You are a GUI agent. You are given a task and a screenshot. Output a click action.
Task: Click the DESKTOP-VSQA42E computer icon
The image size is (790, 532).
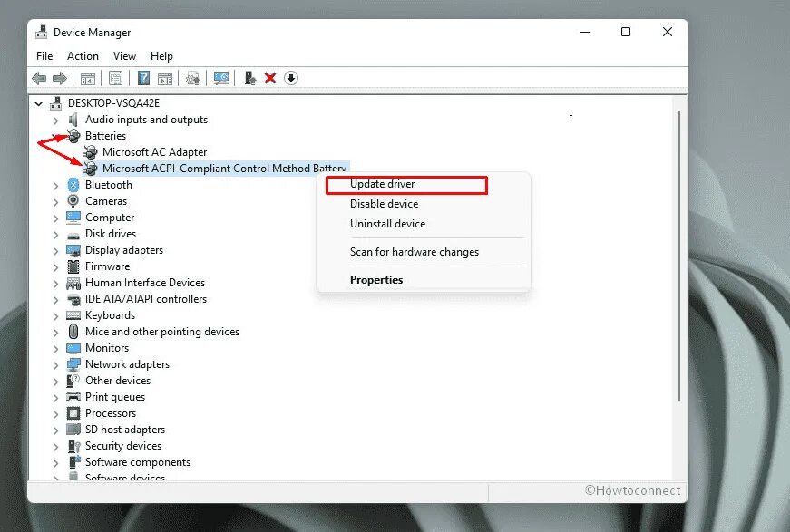[56, 103]
